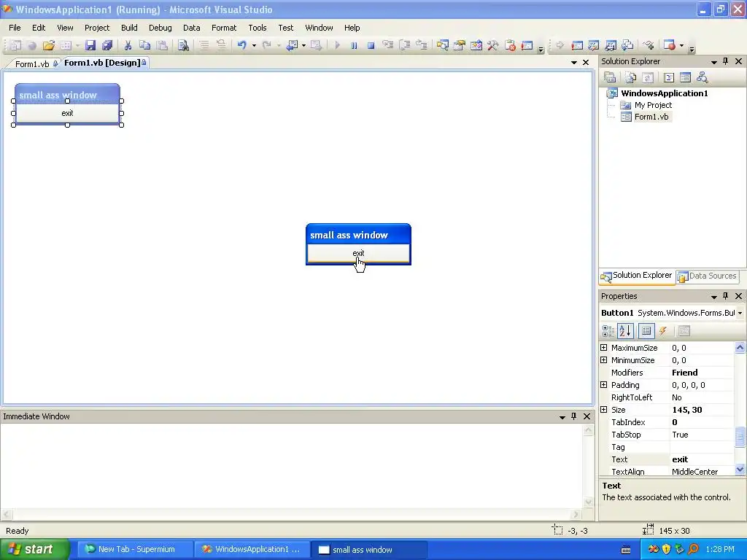Viewport: 747px width, 560px height.
Task: Click Solution Explorer's Properties toolbar icon
Action: [x=610, y=77]
